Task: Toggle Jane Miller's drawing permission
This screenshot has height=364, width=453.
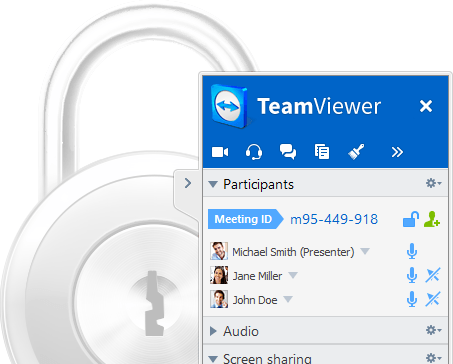Action: point(433,275)
